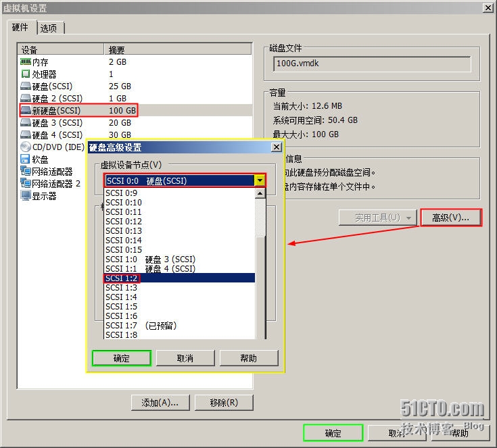
Task: Choose SCSI 1:5 in the node list
Action: [x=179, y=307]
